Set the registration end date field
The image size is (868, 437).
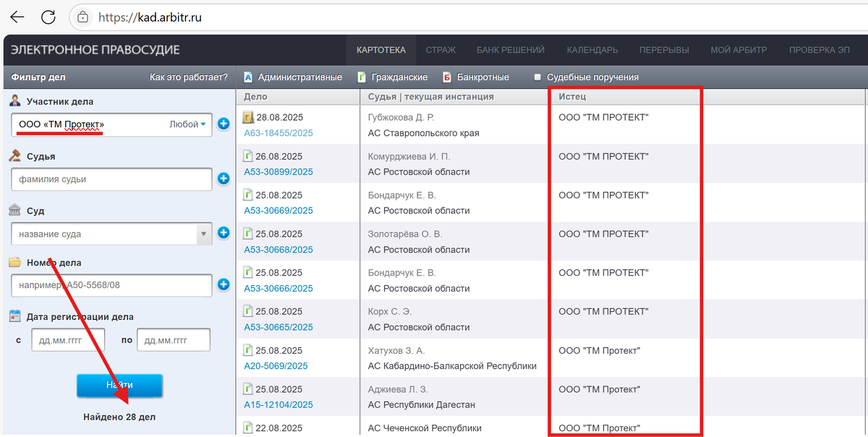[x=174, y=339]
